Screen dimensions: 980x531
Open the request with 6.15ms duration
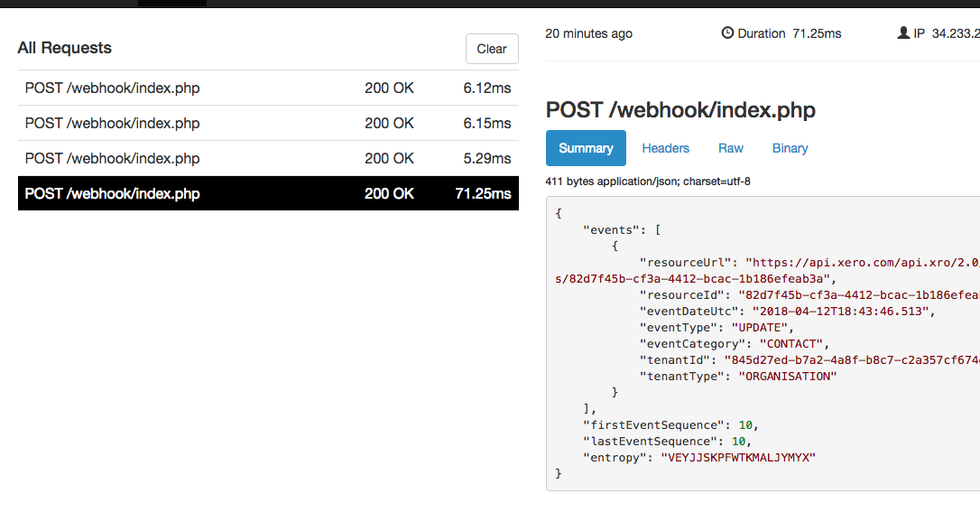pyautogui.click(x=268, y=123)
